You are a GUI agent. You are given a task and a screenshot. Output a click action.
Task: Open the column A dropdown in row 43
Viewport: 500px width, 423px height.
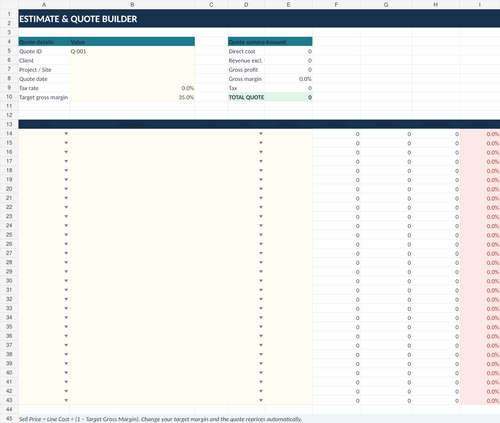66,400
